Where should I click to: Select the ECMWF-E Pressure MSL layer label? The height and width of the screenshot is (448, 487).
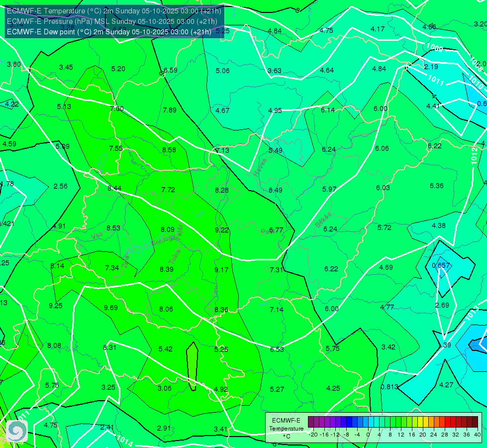112,21
